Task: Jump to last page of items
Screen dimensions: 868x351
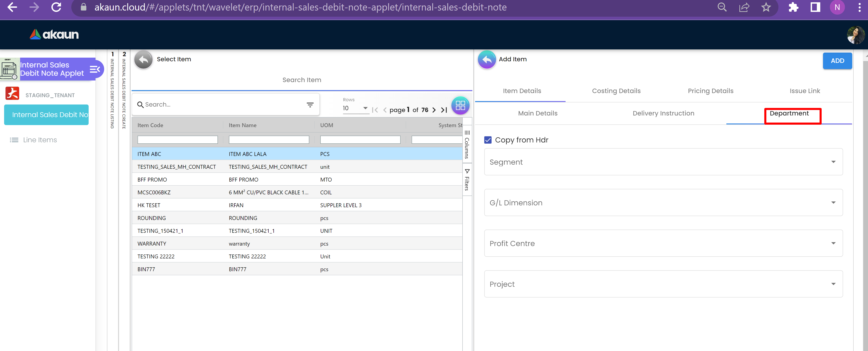Action: (444, 110)
